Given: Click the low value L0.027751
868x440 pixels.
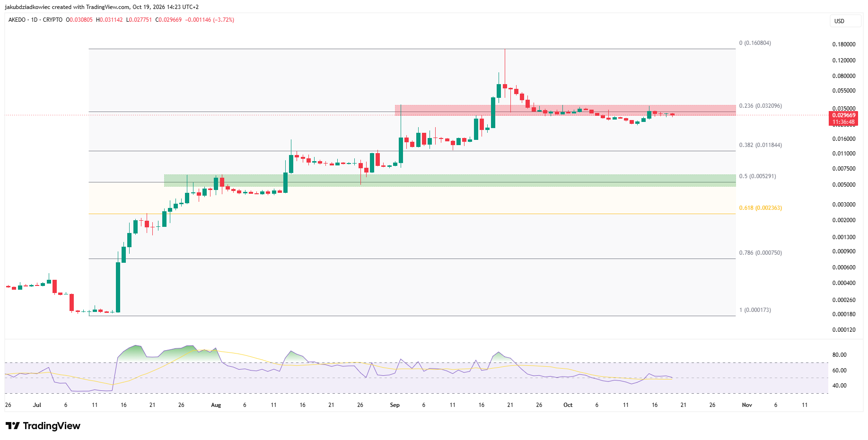Looking at the screenshot, I should (x=139, y=20).
